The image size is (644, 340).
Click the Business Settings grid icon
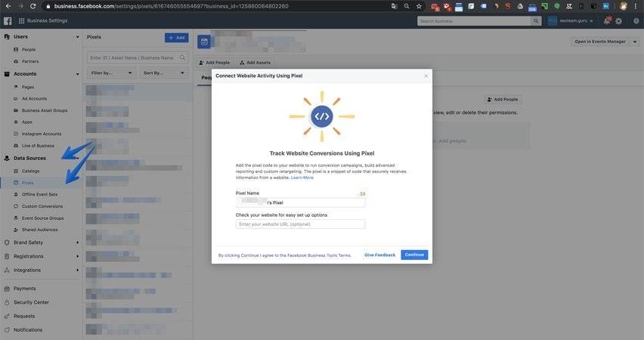[x=21, y=21]
